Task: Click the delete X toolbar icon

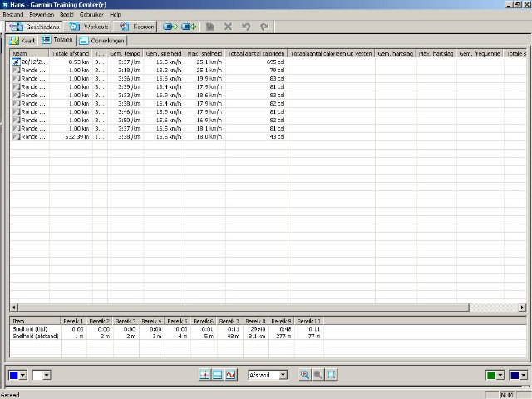Action: point(228,27)
